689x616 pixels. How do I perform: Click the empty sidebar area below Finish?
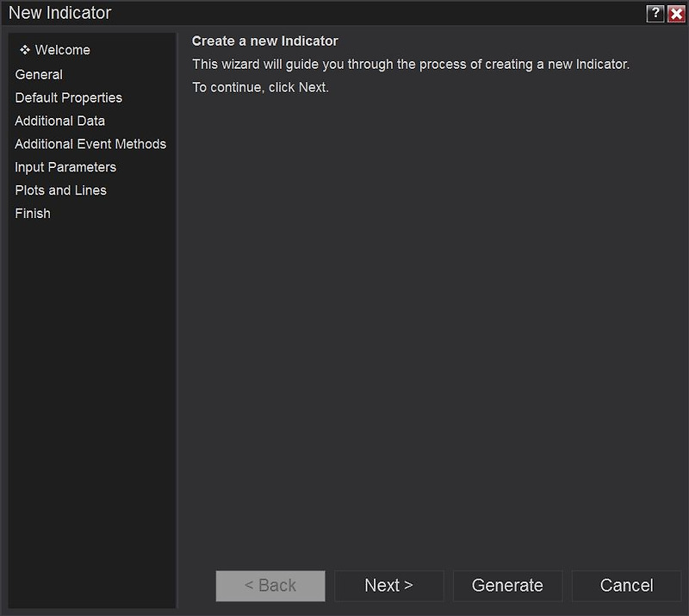pos(92,414)
